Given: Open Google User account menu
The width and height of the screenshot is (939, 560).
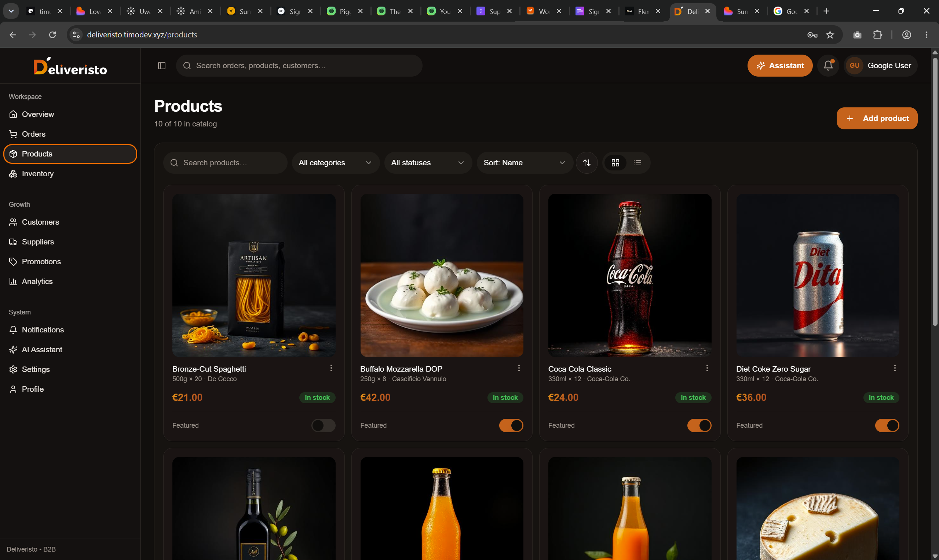Looking at the screenshot, I should coord(880,66).
